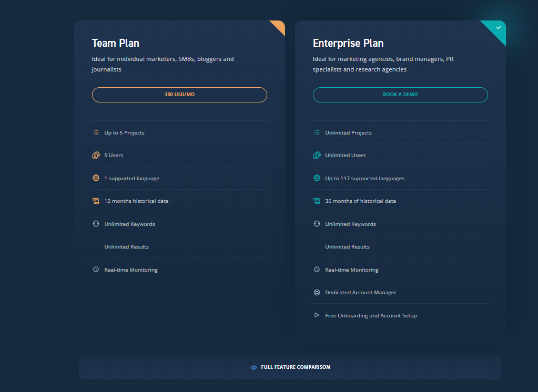Select the 300 USD/MO Team Plan button
The width and height of the screenshot is (538, 392).
tap(179, 95)
